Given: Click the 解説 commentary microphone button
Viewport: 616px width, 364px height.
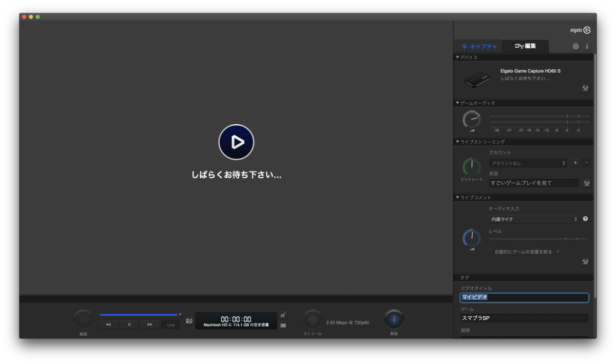Looking at the screenshot, I should tap(394, 321).
